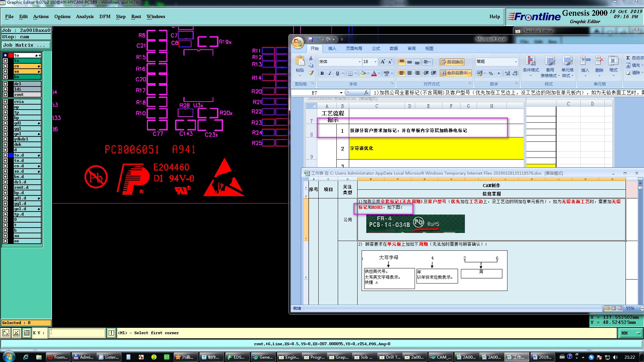Click the Cut scissors icon

tap(311, 58)
